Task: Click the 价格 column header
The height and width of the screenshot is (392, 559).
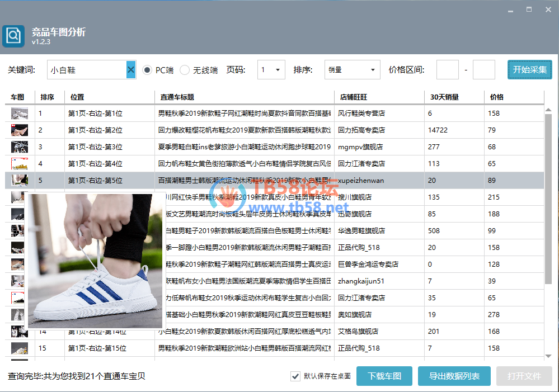Action: (x=497, y=97)
